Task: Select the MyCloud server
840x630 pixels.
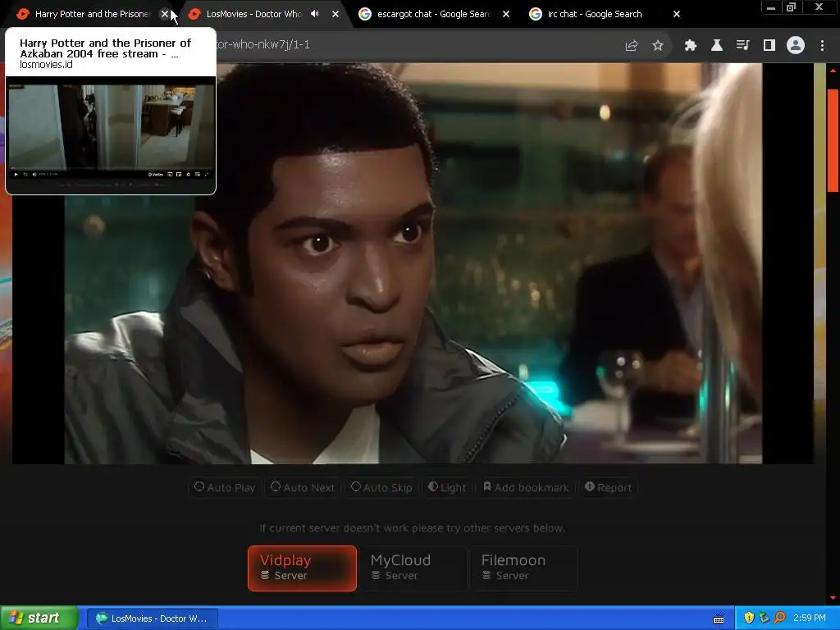Action: tap(413, 568)
